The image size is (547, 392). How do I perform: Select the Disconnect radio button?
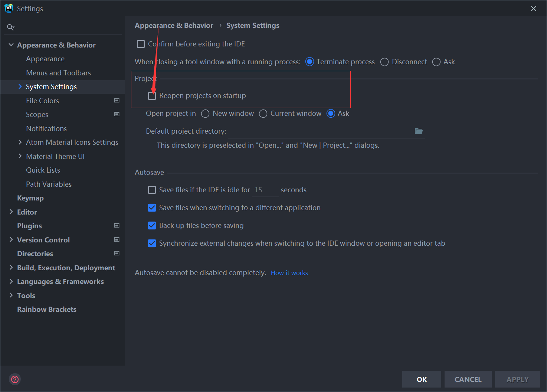(384, 62)
